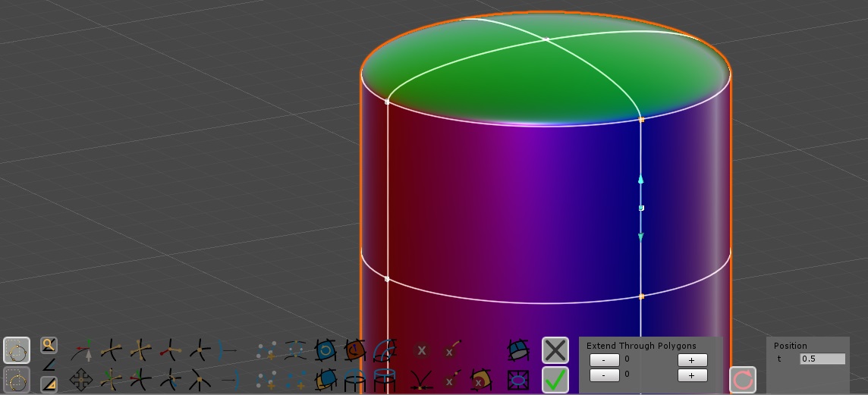The width and height of the screenshot is (868, 395).
Task: Select the blue and tan overlapping patch tool
Action: (x=325, y=380)
